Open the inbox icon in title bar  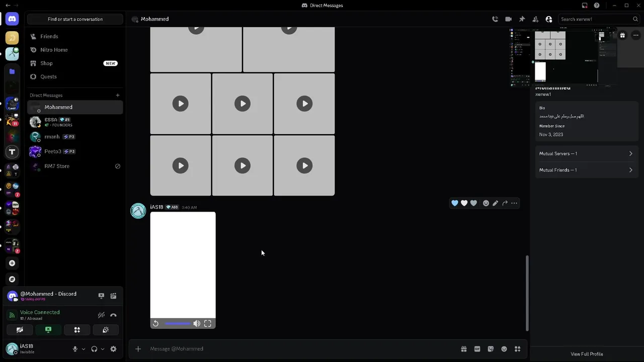(585, 6)
